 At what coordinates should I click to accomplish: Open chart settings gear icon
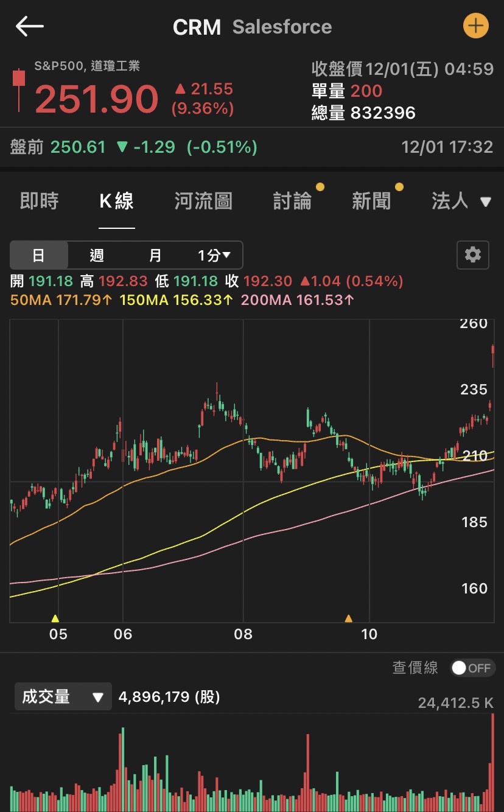pos(473,254)
